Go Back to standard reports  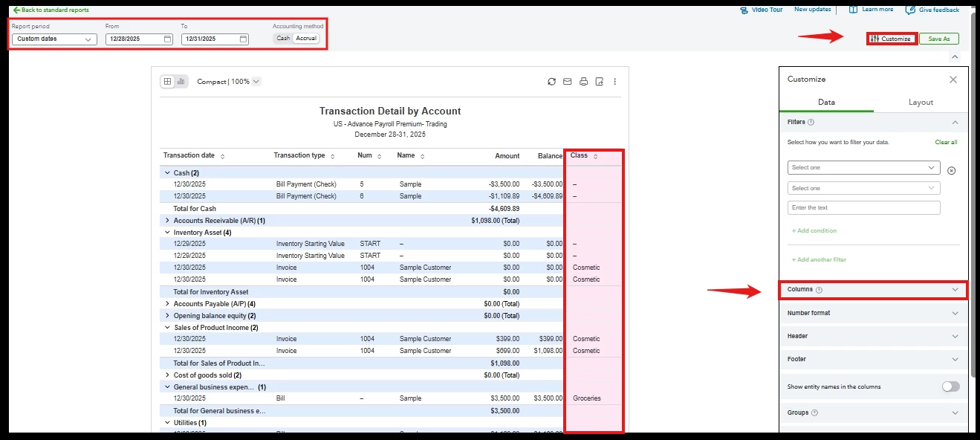(51, 10)
